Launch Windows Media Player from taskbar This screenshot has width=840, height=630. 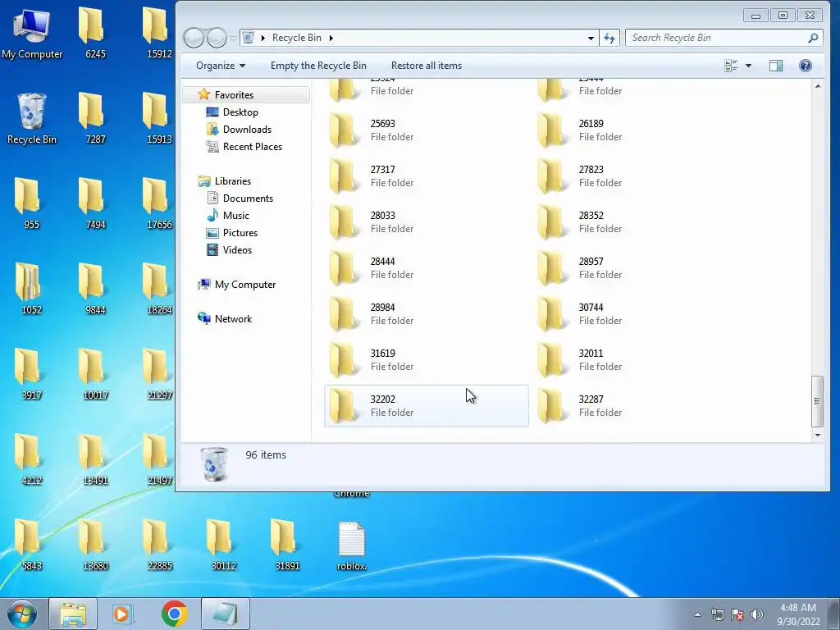coord(123,614)
